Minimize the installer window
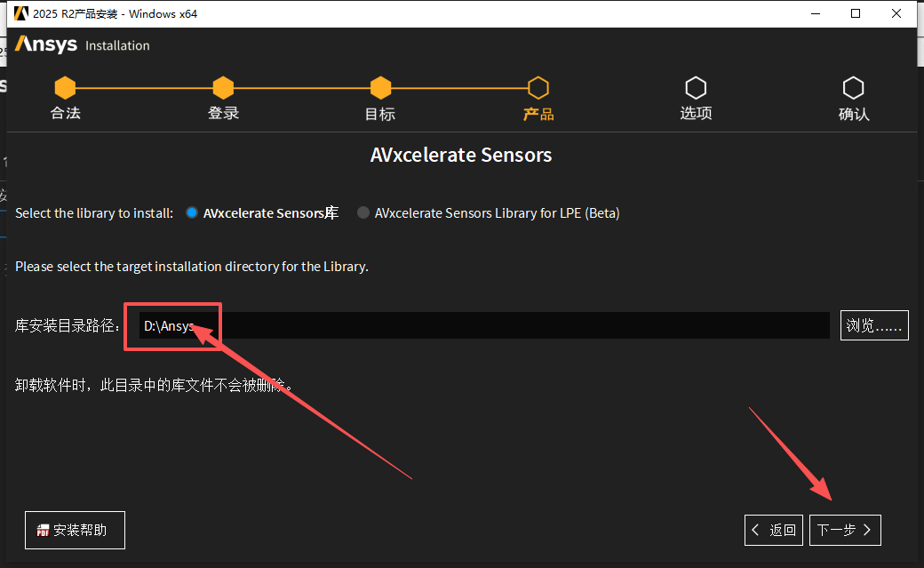This screenshot has width=924, height=568. (815, 13)
